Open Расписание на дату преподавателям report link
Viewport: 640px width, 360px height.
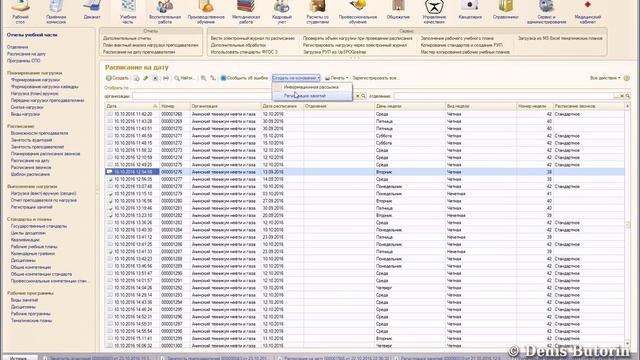click(139, 52)
